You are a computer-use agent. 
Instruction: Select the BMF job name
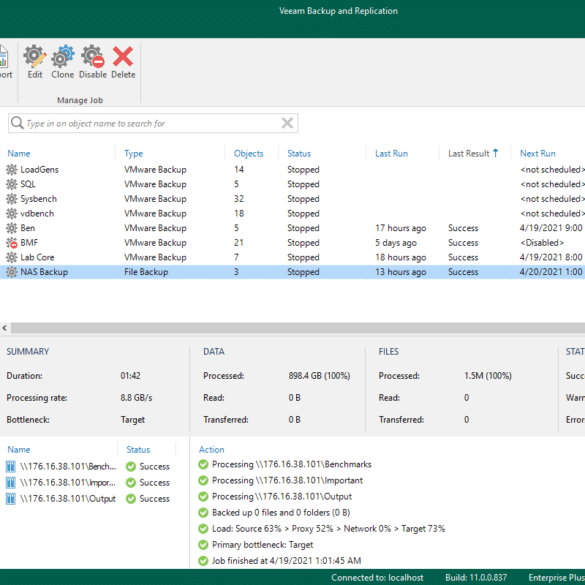tap(29, 243)
